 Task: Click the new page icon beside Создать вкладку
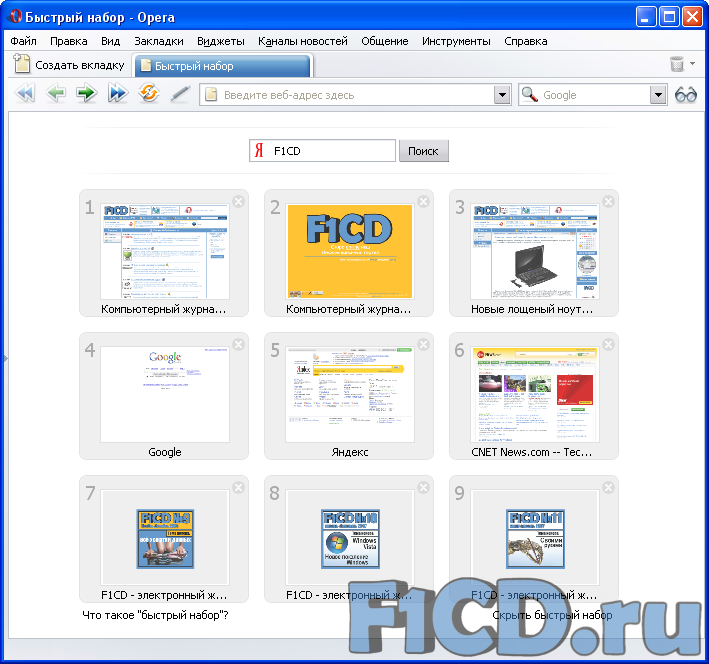click(21, 64)
